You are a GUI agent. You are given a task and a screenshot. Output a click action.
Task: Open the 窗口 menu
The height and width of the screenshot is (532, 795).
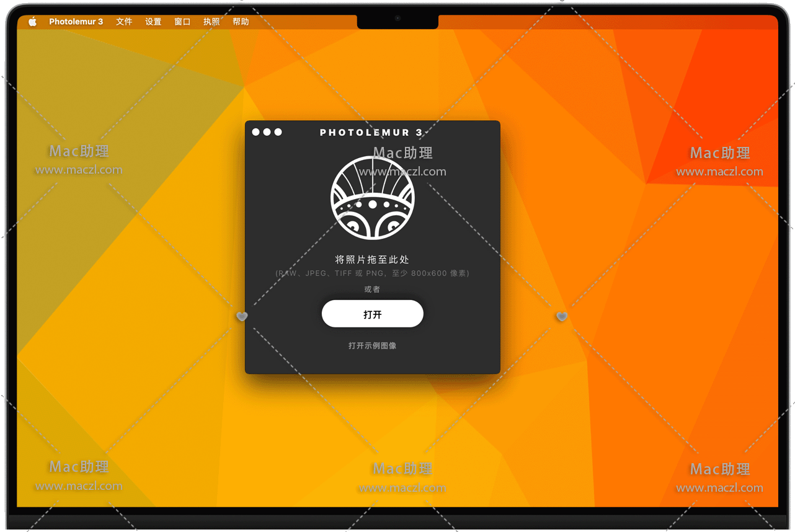point(182,22)
